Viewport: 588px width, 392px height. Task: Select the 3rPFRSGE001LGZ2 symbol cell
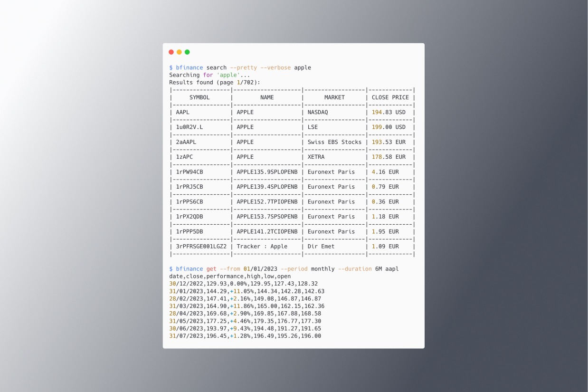pyautogui.click(x=201, y=247)
